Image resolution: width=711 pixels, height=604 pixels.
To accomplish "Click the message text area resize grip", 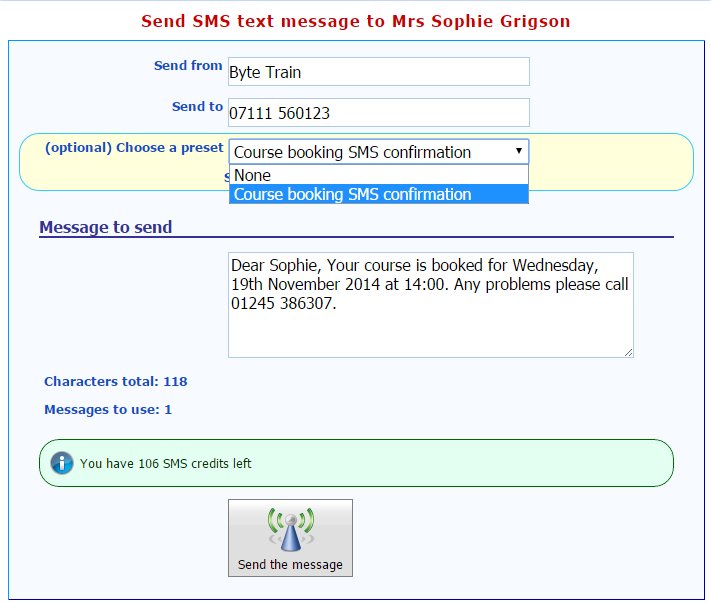I will click(x=628, y=352).
